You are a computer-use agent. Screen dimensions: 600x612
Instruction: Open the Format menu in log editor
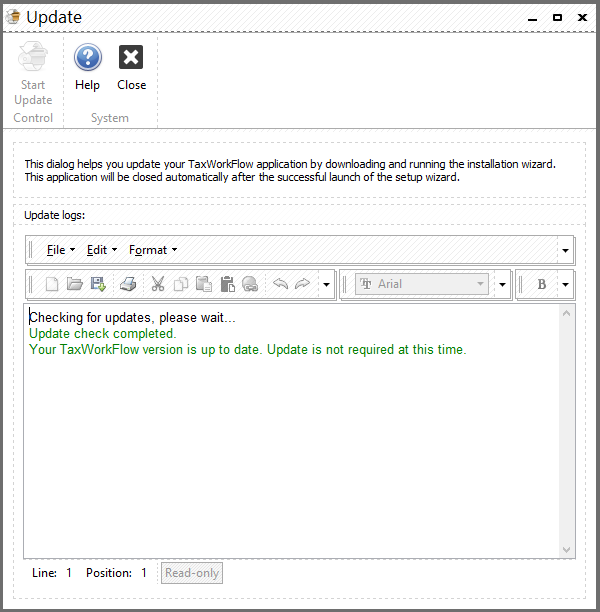pos(153,250)
